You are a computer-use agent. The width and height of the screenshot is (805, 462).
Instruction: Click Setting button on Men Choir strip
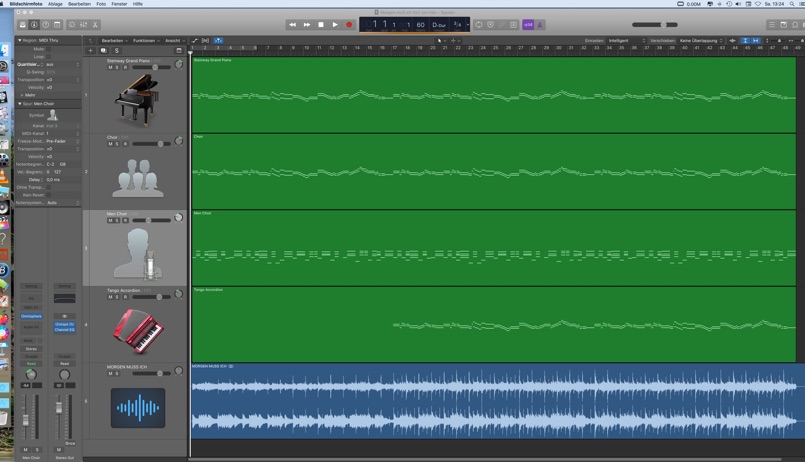(31, 286)
